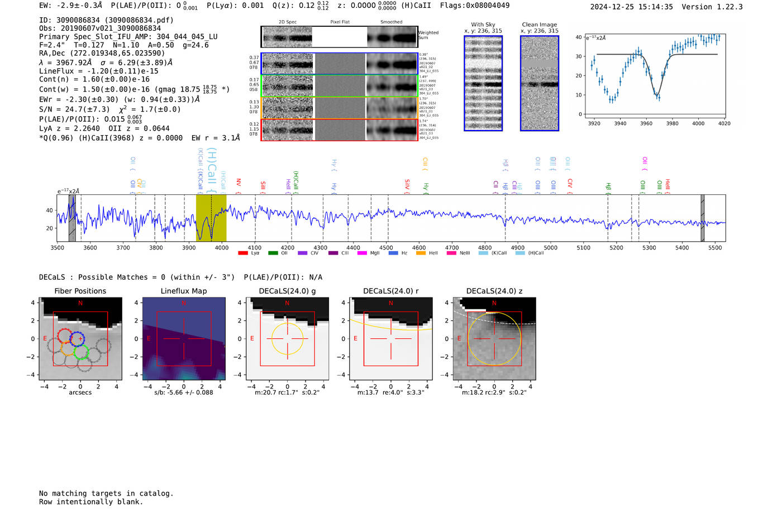Click the Flags:0x08004049 text
The image size is (782, 532).
(475, 6)
